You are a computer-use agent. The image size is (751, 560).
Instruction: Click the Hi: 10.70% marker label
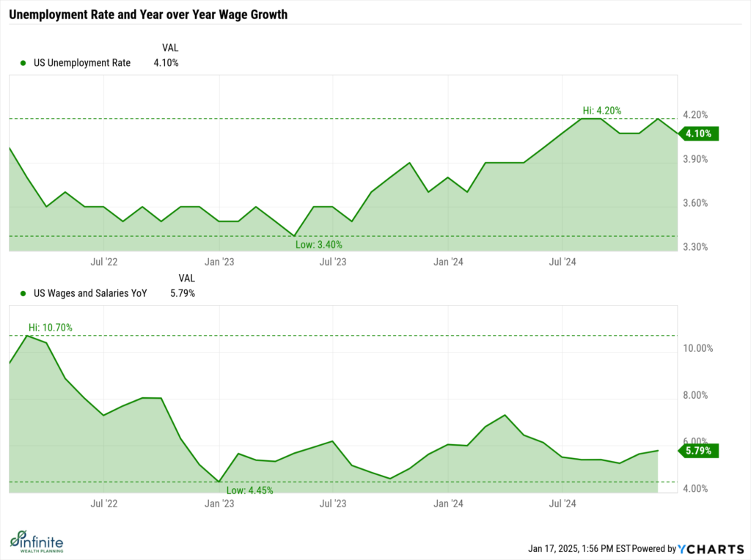[x=51, y=328]
